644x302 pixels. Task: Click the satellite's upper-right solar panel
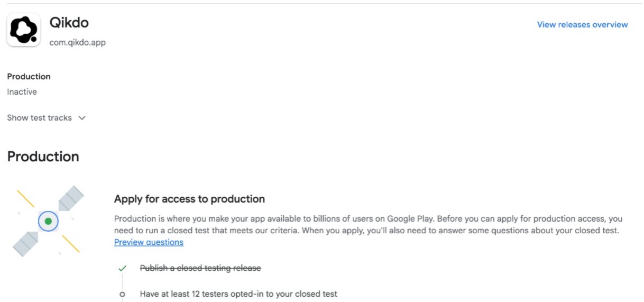coord(71,198)
